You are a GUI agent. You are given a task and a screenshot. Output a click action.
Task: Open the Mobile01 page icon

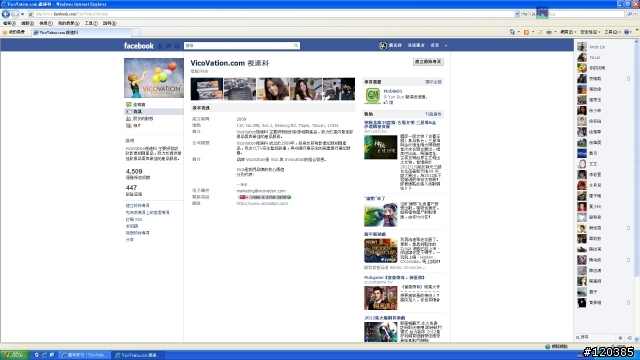(x=372, y=96)
